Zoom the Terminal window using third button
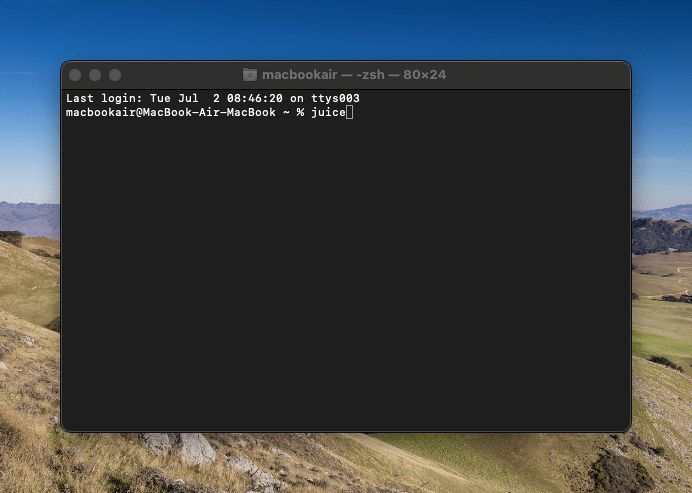Image resolution: width=692 pixels, height=493 pixels. pyautogui.click(x=115, y=75)
